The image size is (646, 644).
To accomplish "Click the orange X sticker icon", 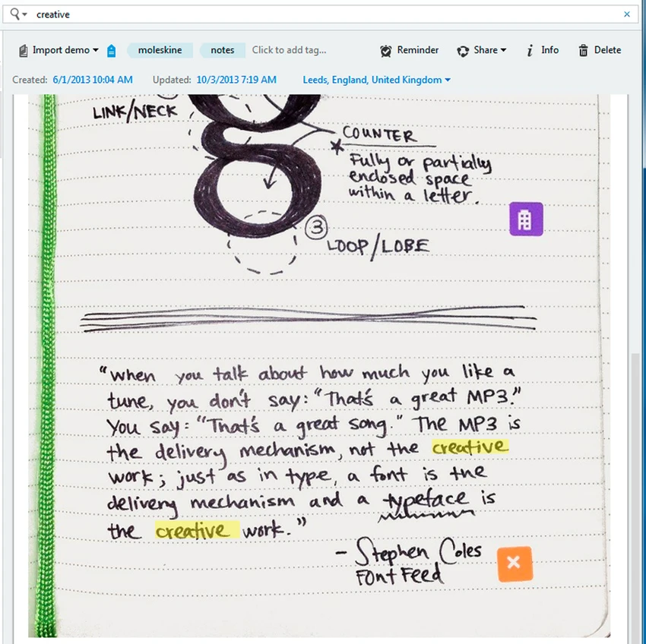I will 515,563.
